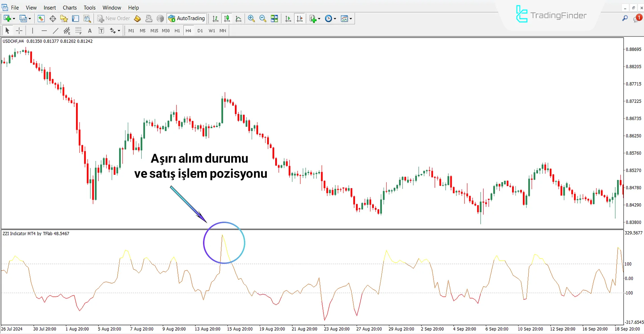This screenshot has width=644, height=334.
Task: Click the Zoom In magnifier icon
Action: 251,18
